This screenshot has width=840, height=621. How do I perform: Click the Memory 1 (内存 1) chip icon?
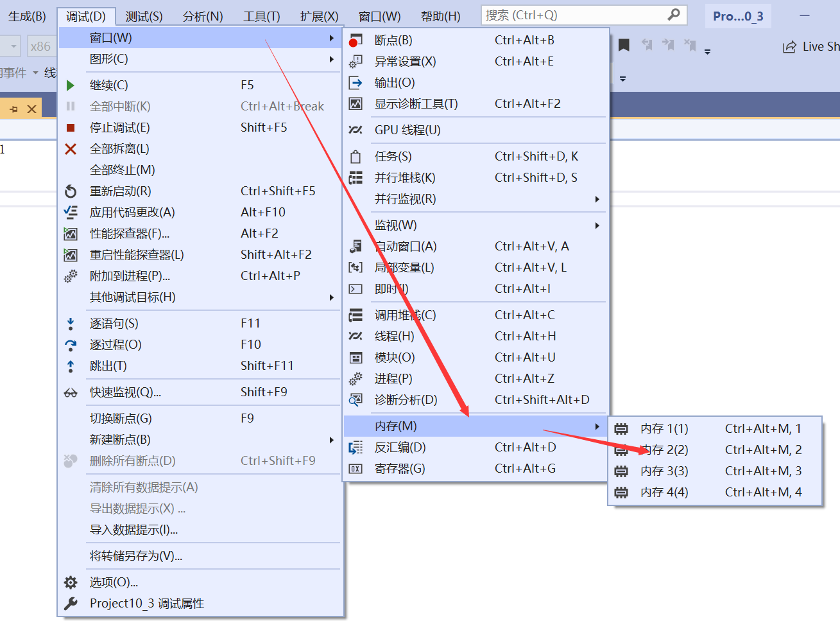click(621, 429)
